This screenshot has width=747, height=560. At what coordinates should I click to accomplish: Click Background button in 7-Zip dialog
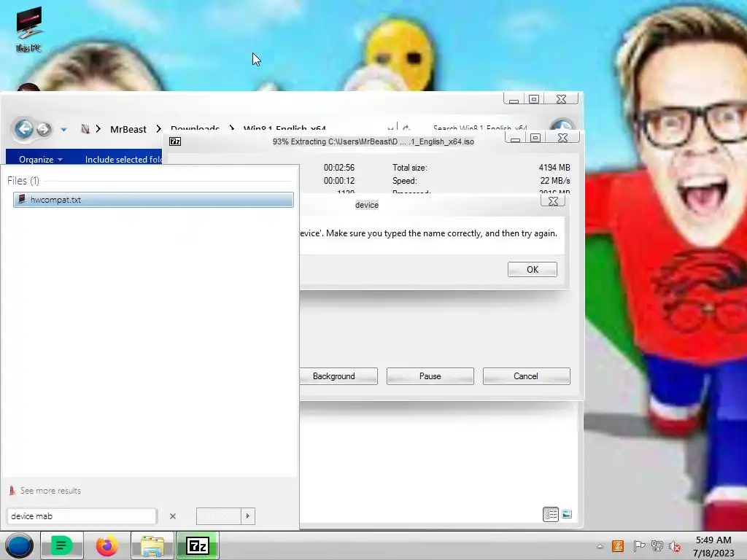[x=334, y=376]
